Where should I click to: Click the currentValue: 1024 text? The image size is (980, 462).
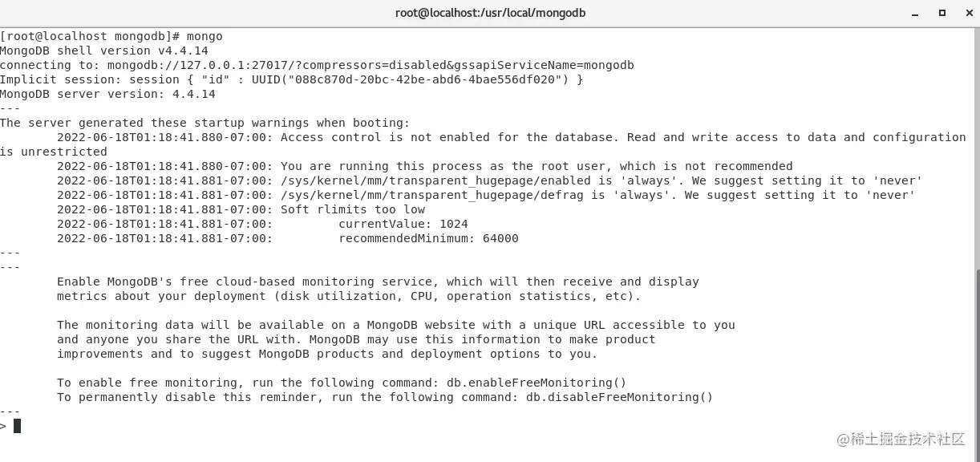click(x=403, y=224)
